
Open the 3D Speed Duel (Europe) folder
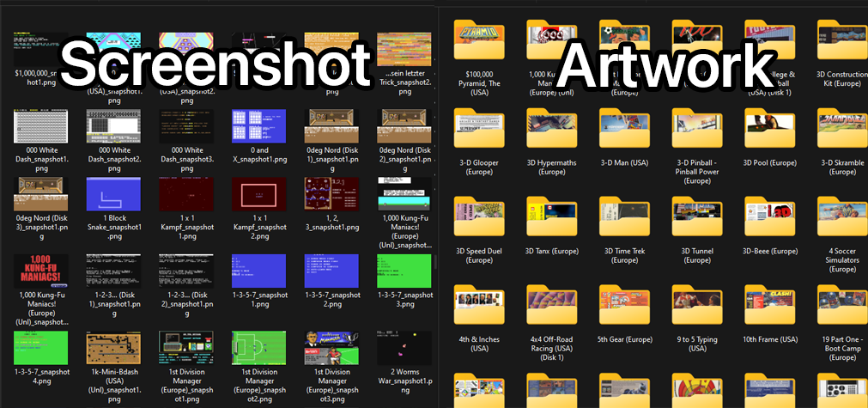pyautogui.click(x=479, y=216)
